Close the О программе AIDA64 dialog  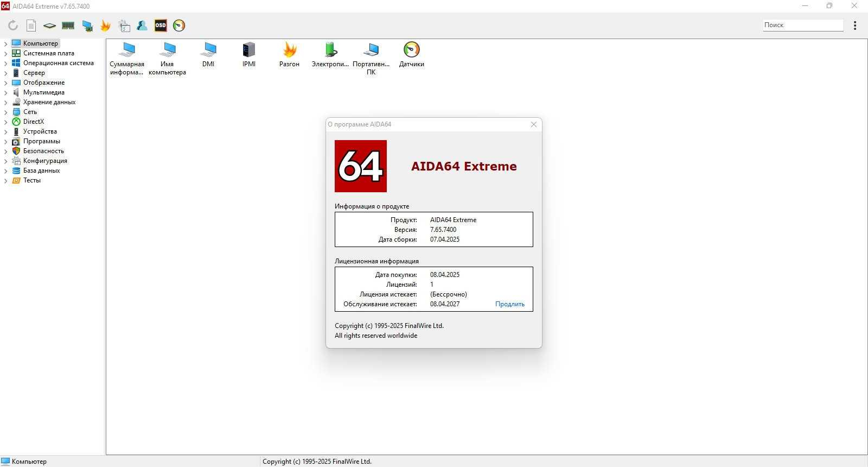[x=534, y=124]
